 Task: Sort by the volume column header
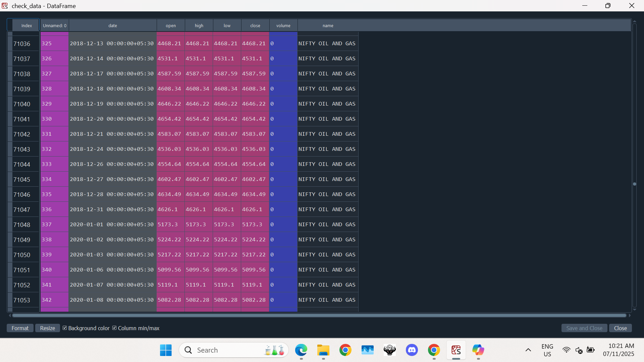click(x=283, y=25)
